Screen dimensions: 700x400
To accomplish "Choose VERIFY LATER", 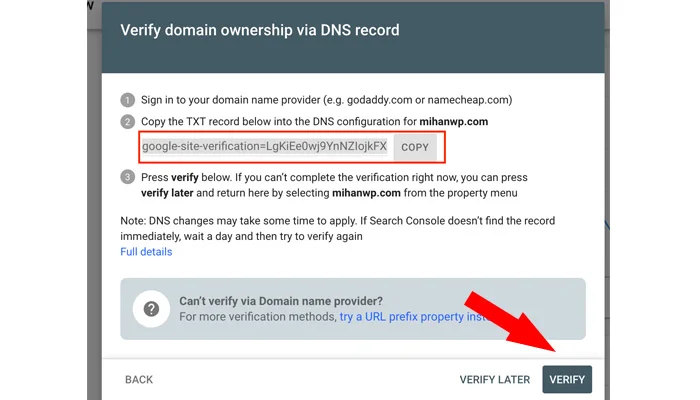I will (x=494, y=380).
